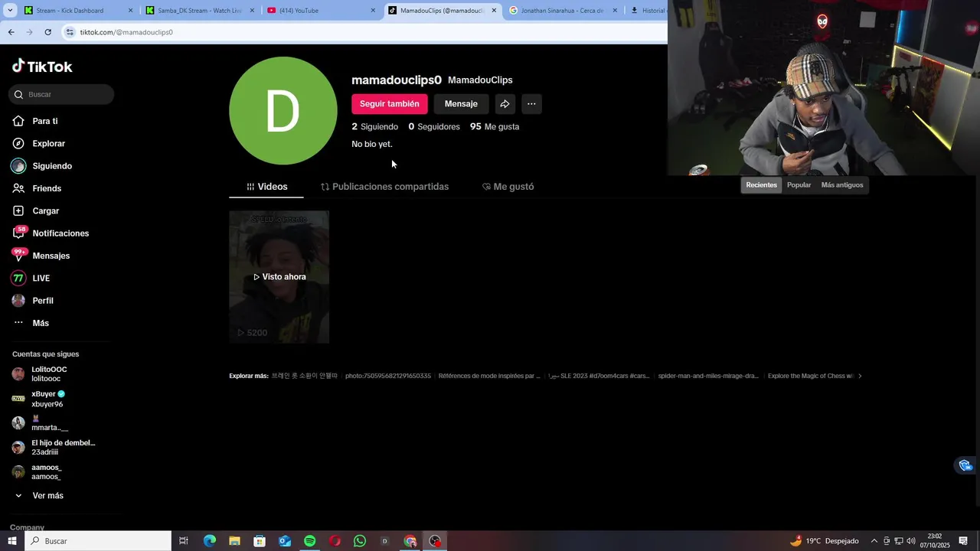Open Spotify from taskbar
The height and width of the screenshot is (551, 980).
point(310,541)
